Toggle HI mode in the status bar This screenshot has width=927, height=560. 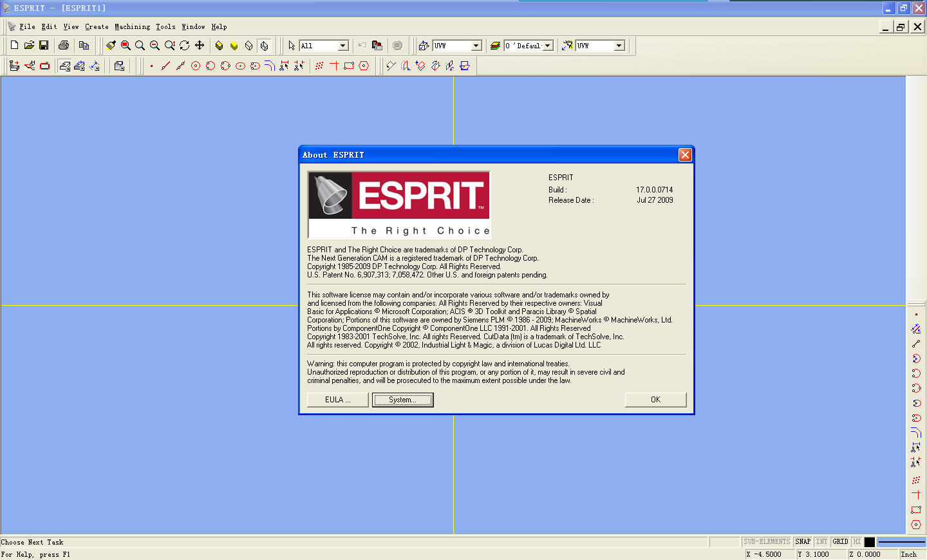[857, 542]
